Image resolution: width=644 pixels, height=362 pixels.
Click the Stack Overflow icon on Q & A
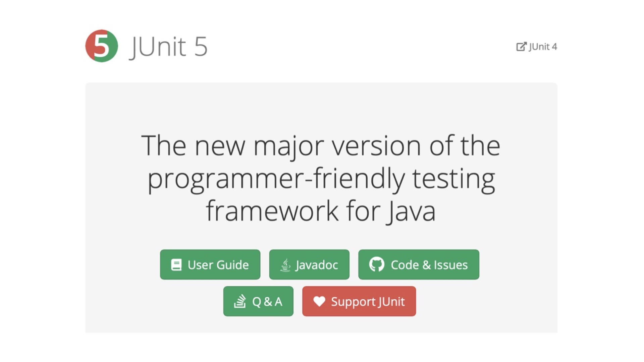240,301
